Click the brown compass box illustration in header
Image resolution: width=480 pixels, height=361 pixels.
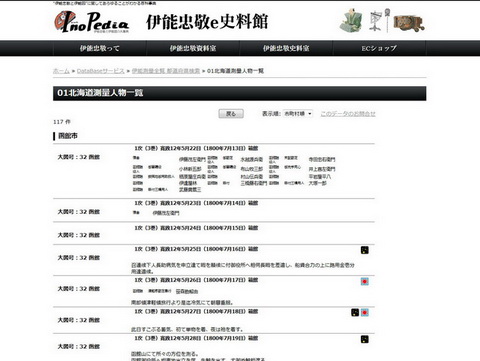coord(409,23)
